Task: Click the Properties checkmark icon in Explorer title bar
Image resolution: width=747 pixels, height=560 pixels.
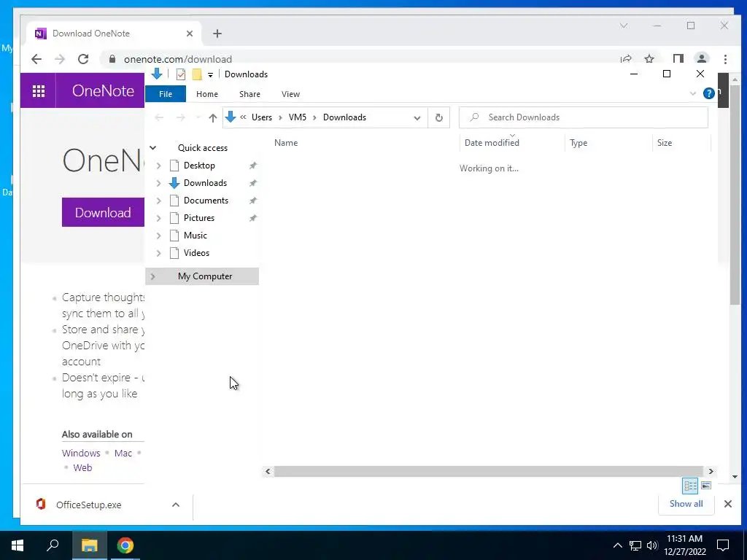Action: [181, 74]
